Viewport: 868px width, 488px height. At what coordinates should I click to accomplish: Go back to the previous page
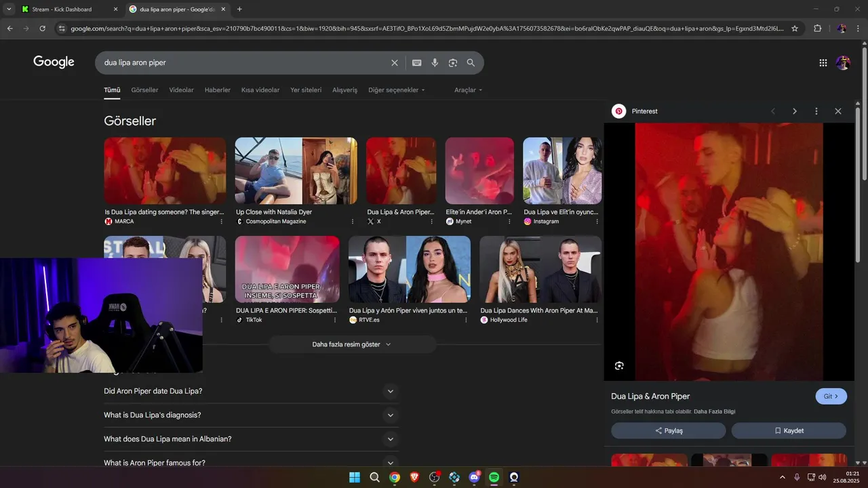(9, 28)
